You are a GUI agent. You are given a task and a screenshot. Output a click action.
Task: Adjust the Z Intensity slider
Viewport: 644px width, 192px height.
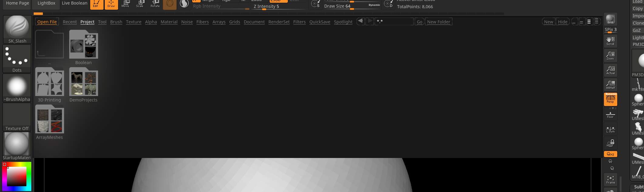(279, 6)
